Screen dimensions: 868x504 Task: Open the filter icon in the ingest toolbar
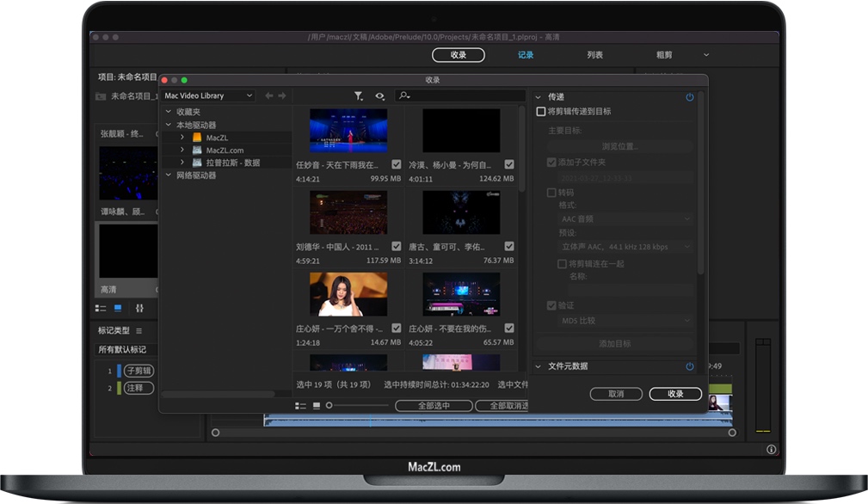pos(359,95)
